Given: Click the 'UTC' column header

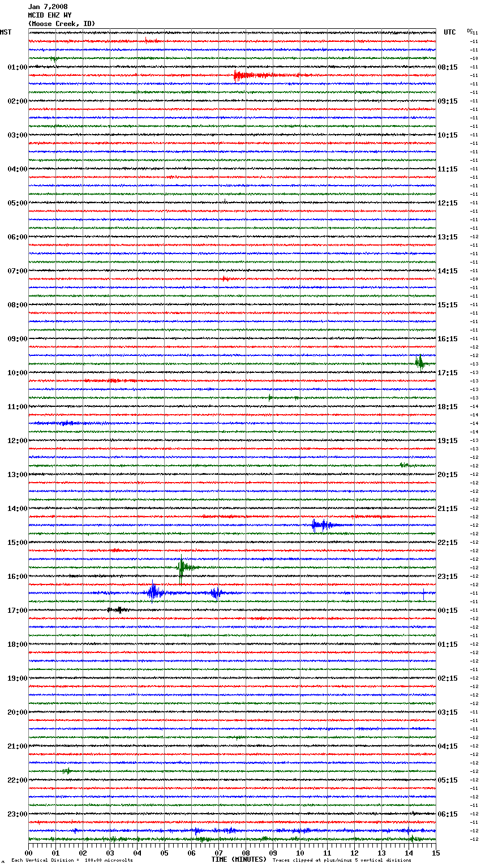Looking at the screenshot, I should (449, 32).
